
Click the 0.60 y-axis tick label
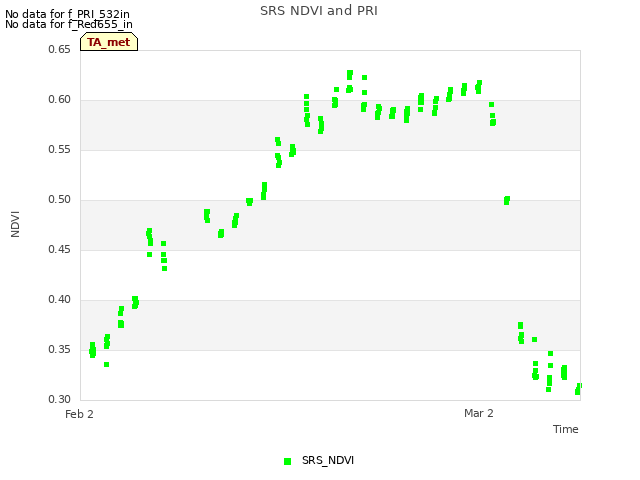coord(59,100)
